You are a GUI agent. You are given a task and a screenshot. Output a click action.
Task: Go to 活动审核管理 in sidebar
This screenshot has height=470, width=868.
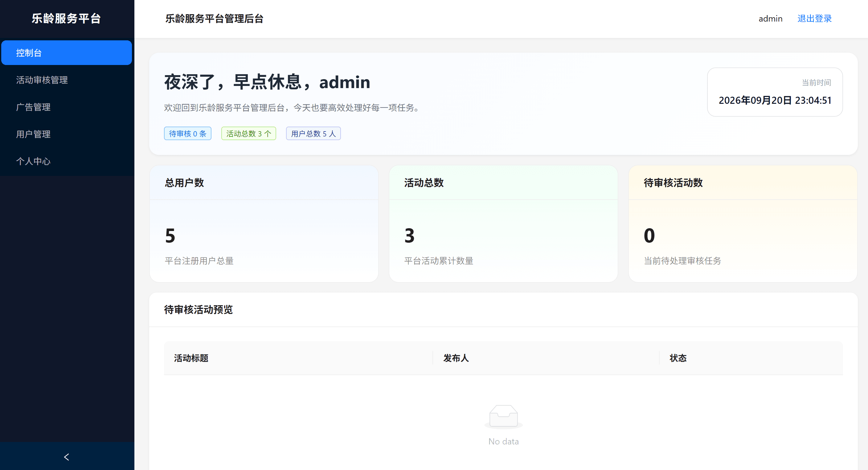coord(67,80)
